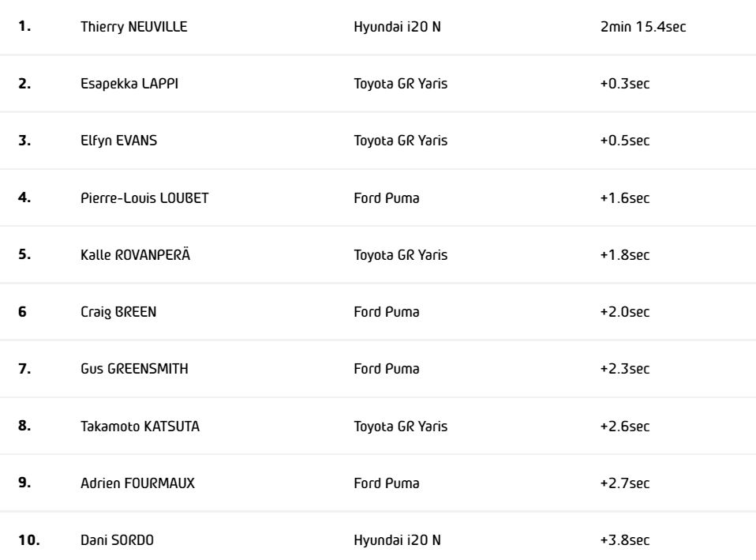This screenshot has width=756, height=560.
Task: Click the +1.8sec gap for Rovanperä
Action: coord(624,254)
